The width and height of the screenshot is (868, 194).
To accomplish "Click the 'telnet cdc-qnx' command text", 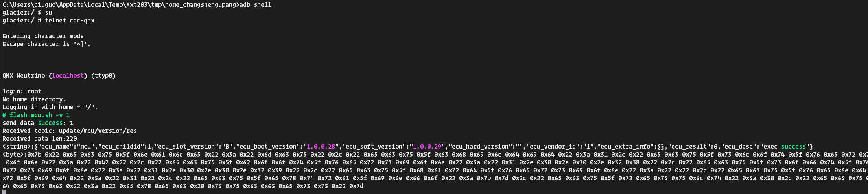I will pos(70,21).
